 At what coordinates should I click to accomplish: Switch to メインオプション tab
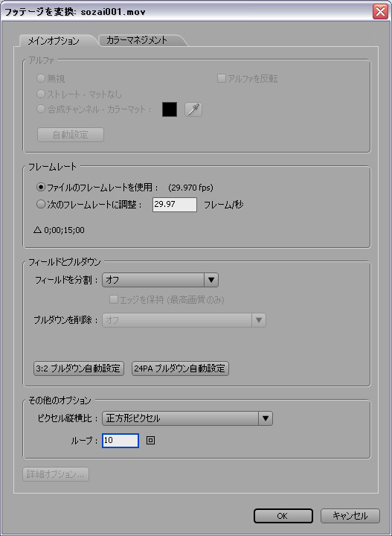[x=54, y=41]
